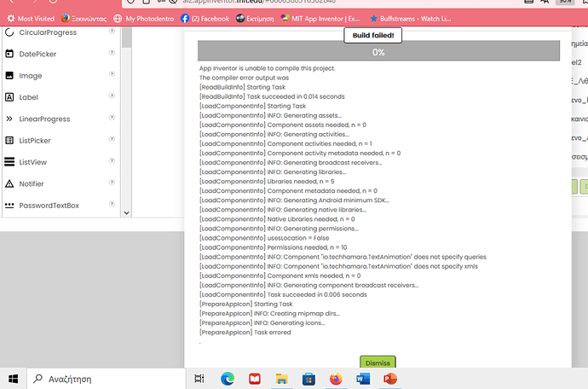This screenshot has width=588, height=389.
Task: Click the DatePicker calendar icon
Action: pos(9,54)
